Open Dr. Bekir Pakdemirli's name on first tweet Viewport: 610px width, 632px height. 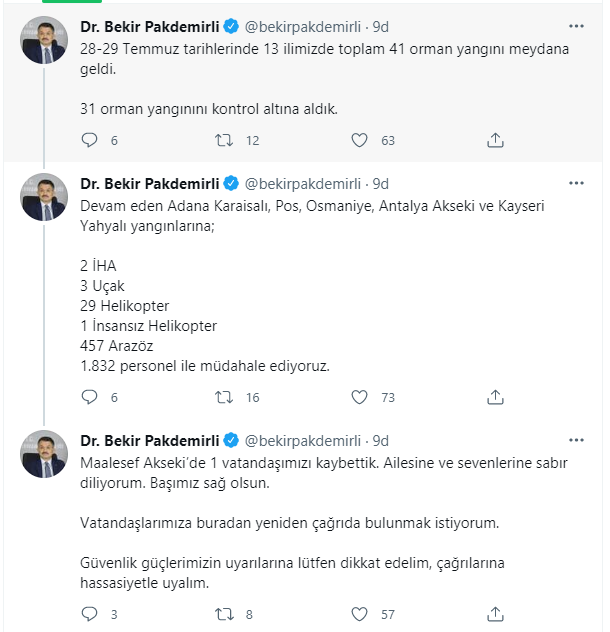pos(150,27)
